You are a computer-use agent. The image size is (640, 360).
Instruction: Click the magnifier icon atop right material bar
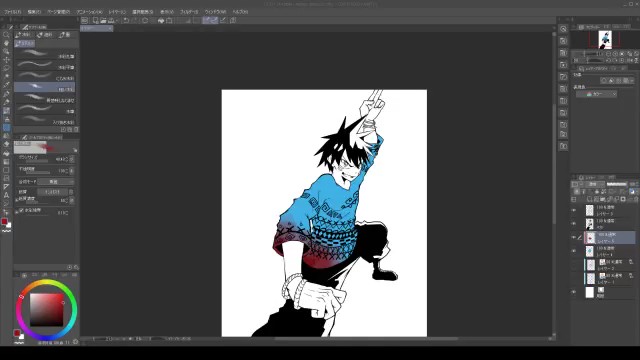point(563,29)
